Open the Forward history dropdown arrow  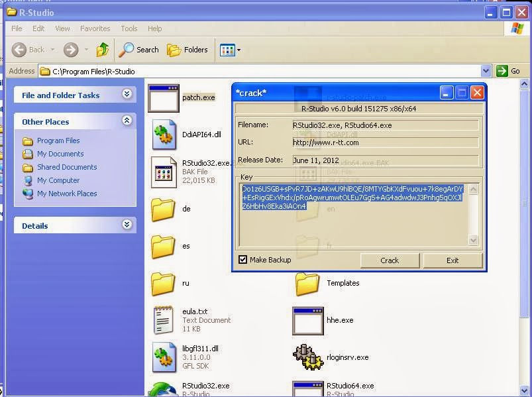(86, 50)
